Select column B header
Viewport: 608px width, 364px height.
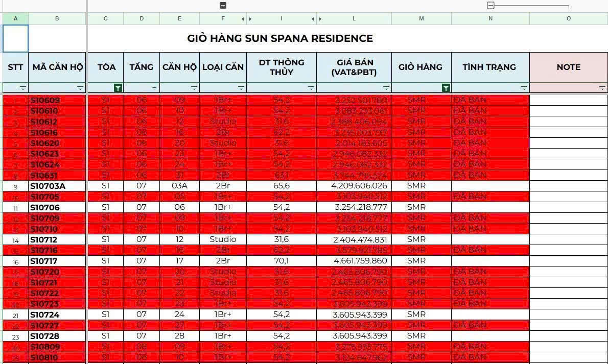(x=57, y=19)
